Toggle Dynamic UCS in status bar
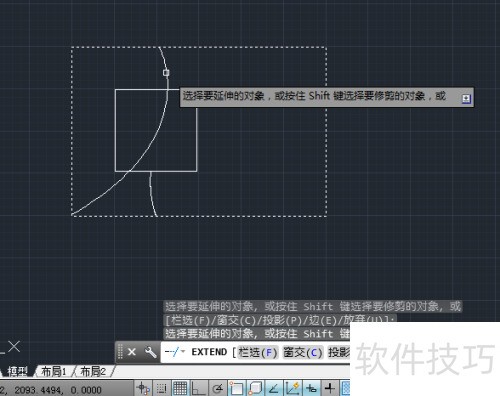 pos(292,388)
